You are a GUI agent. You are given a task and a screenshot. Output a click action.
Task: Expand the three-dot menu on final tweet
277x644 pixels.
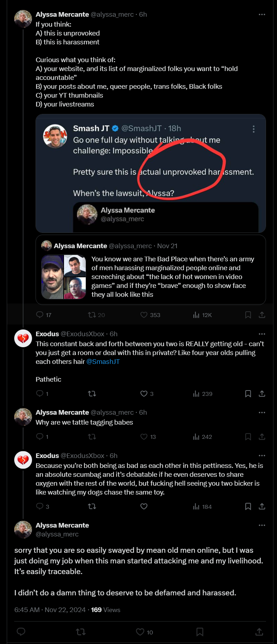[x=262, y=525]
